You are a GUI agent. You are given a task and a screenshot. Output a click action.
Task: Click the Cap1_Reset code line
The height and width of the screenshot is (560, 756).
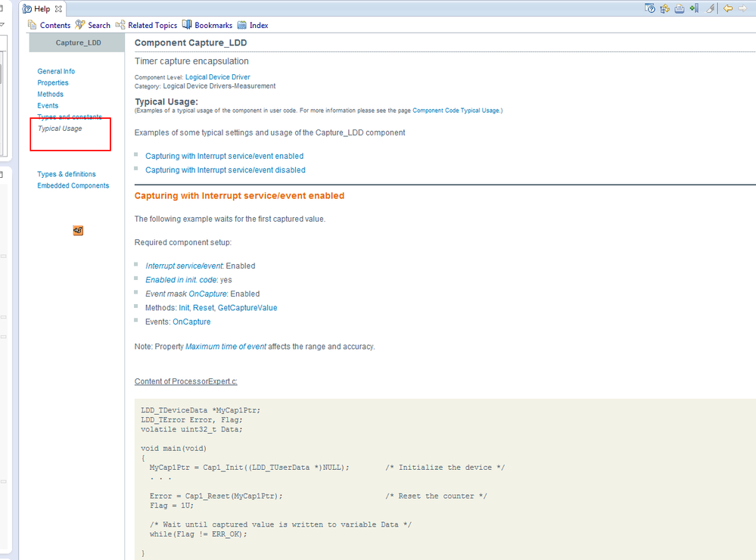click(216, 496)
